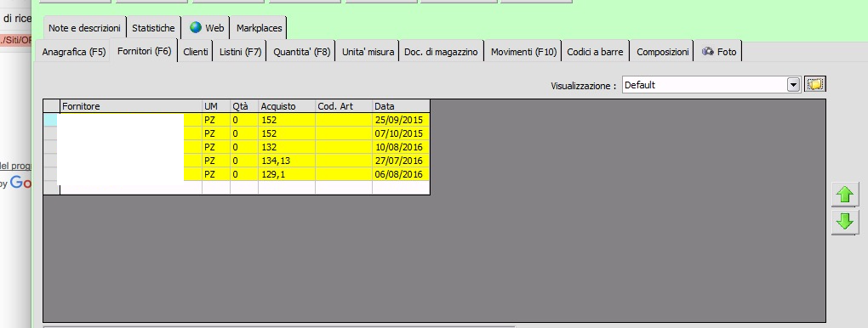The width and height of the screenshot is (868, 328).
Task: Switch to the Anagrafica (F5) tab
Action: tap(74, 52)
